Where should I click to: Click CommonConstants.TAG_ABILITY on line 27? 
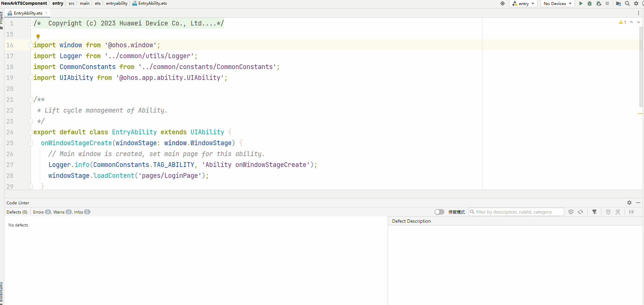pos(144,165)
